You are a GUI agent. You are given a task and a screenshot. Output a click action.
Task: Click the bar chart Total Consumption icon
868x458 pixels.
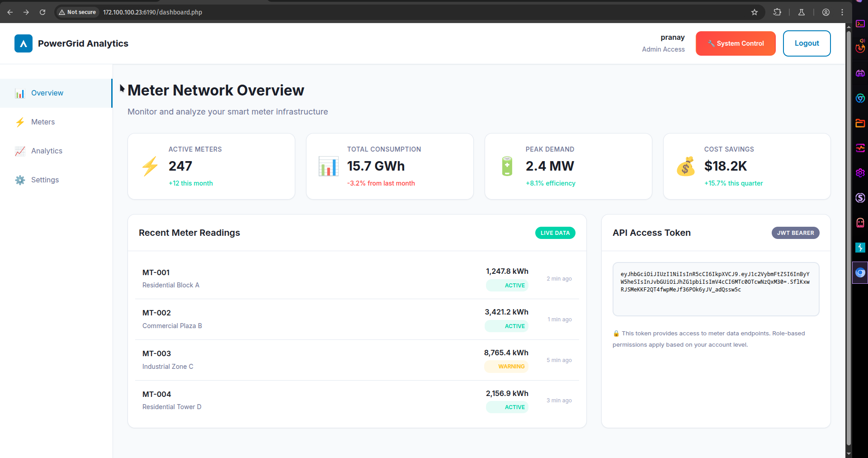coord(328,167)
